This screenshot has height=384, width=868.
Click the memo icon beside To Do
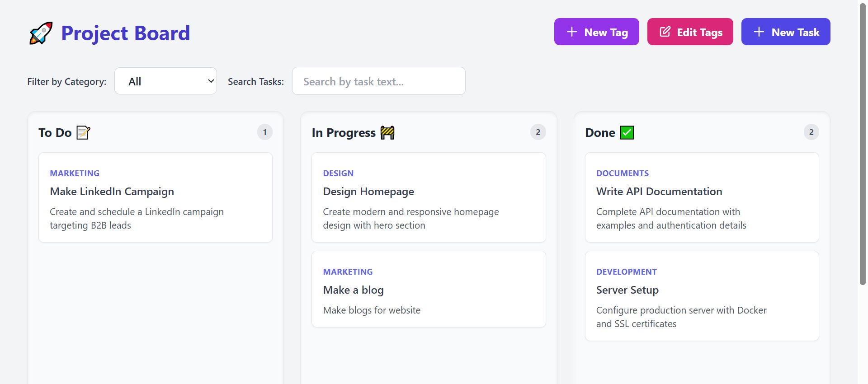point(83,133)
